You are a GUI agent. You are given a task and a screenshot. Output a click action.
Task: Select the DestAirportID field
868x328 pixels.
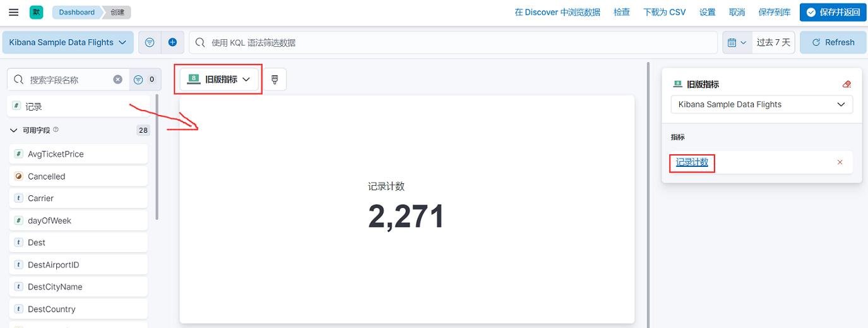coord(78,265)
